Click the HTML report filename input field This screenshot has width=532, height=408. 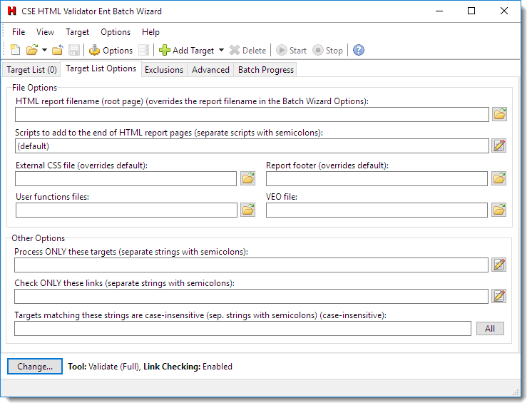[252, 115]
